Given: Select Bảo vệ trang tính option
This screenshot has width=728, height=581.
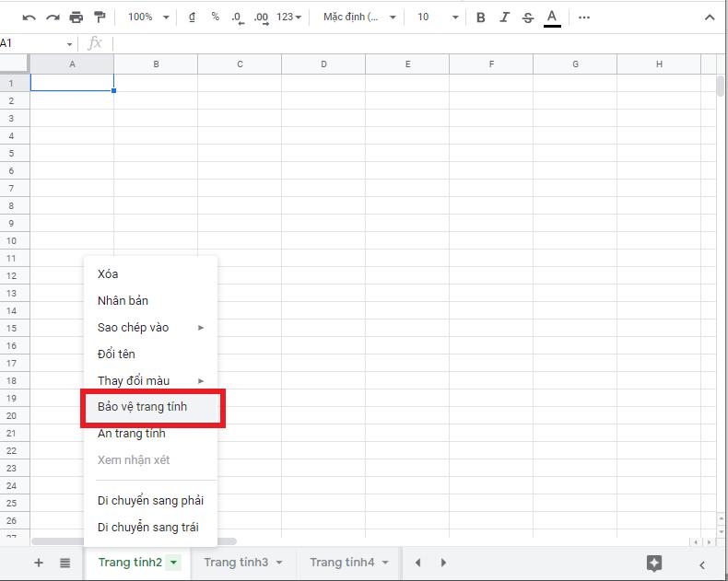Looking at the screenshot, I should coord(150,407).
